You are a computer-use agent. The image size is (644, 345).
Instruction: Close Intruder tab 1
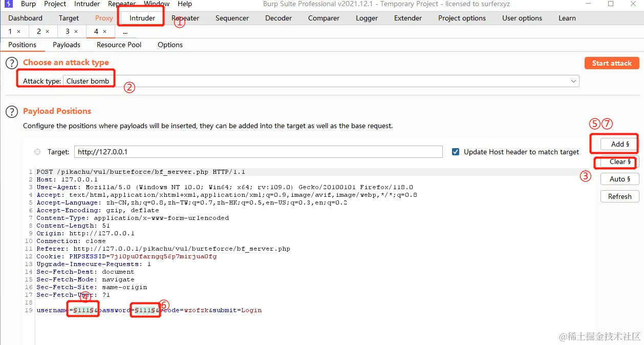tap(19, 31)
